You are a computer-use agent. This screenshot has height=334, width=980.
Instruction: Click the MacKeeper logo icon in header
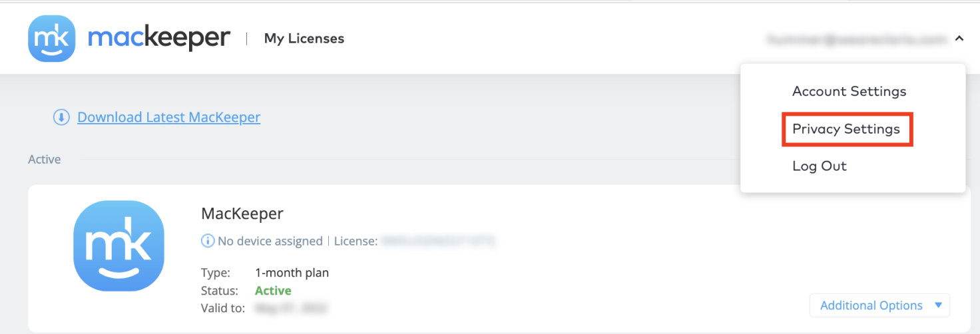tap(52, 39)
